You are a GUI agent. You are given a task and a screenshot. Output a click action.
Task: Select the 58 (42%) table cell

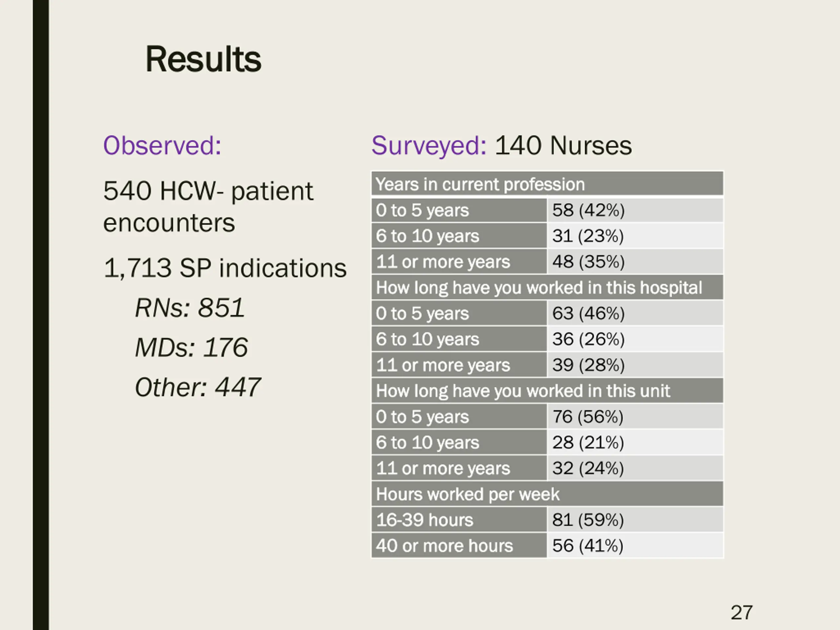pos(588,210)
